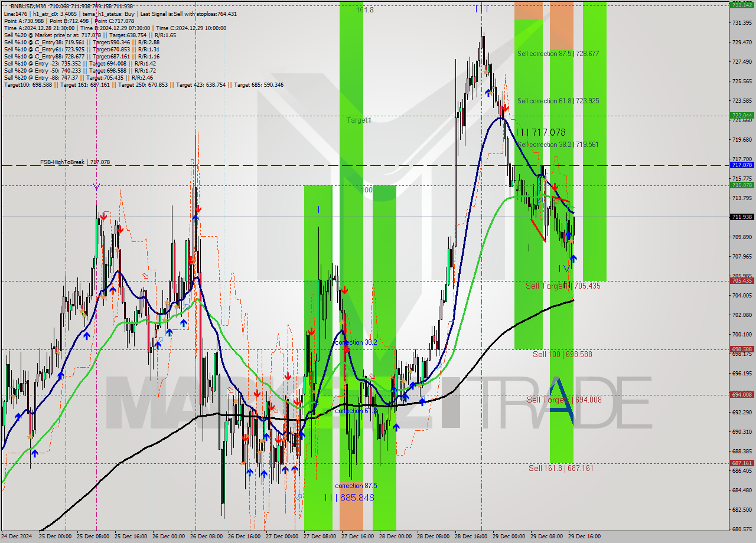Click the Sell 161.8 | 687.161 chart label

pos(561,468)
